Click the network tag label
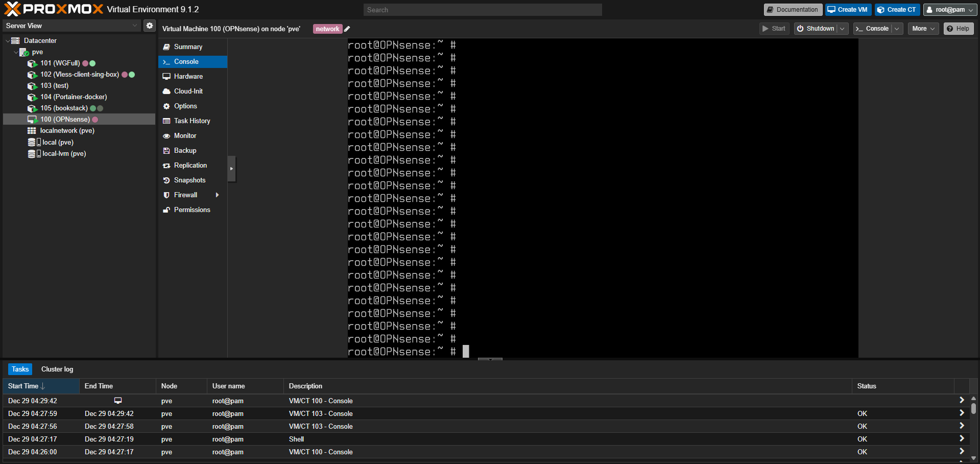This screenshot has width=980, height=464. 327,29
